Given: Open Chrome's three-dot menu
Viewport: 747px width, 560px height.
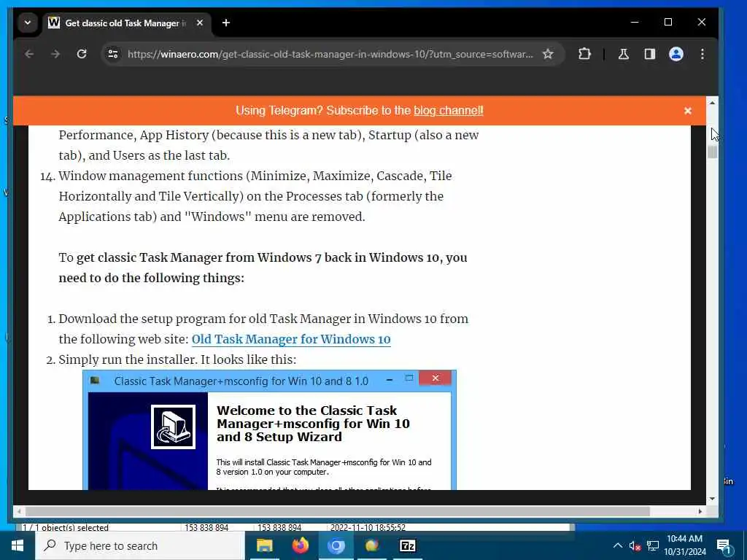Looking at the screenshot, I should 703,54.
